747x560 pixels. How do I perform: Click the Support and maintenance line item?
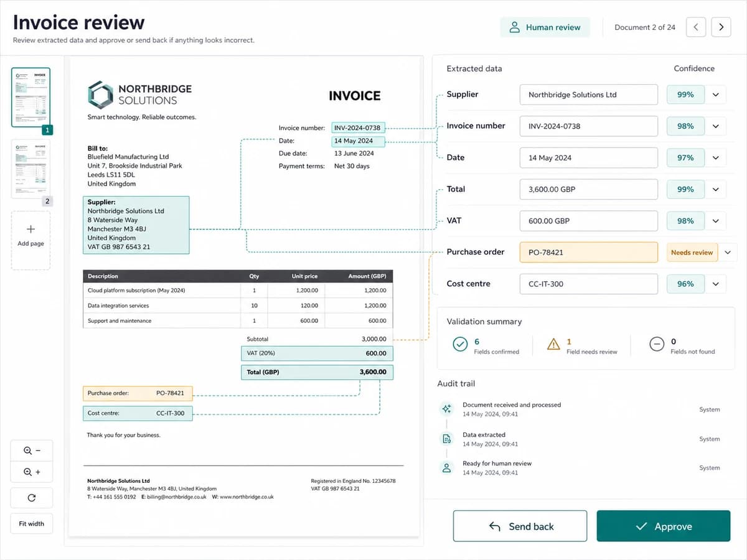pos(238,321)
